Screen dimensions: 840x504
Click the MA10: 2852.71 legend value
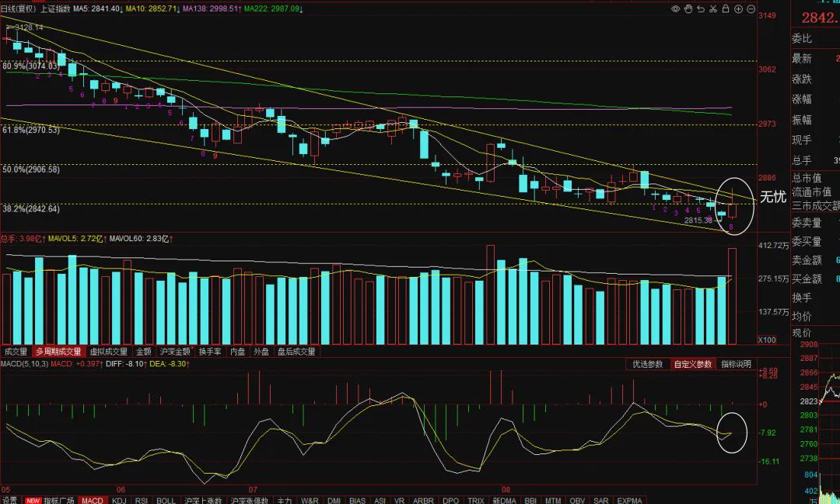pyautogui.click(x=152, y=9)
